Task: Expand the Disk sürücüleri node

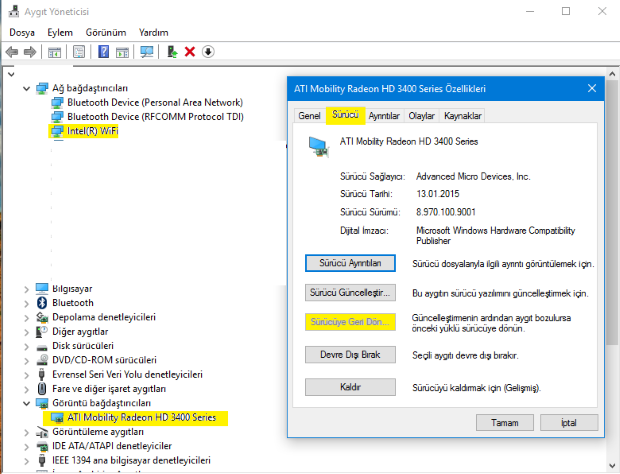Action: pyautogui.click(x=26, y=347)
